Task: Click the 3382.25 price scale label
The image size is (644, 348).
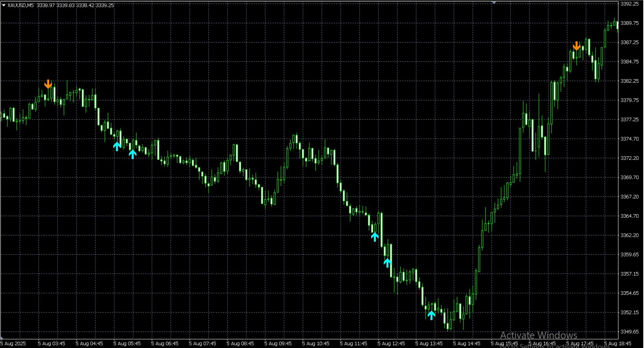Action: pos(629,81)
